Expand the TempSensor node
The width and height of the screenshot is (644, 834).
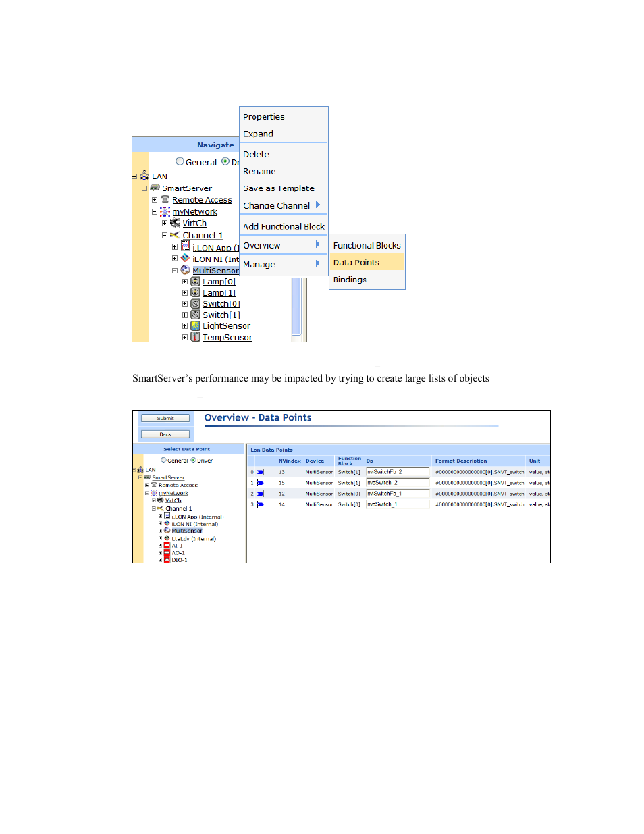[185, 337]
